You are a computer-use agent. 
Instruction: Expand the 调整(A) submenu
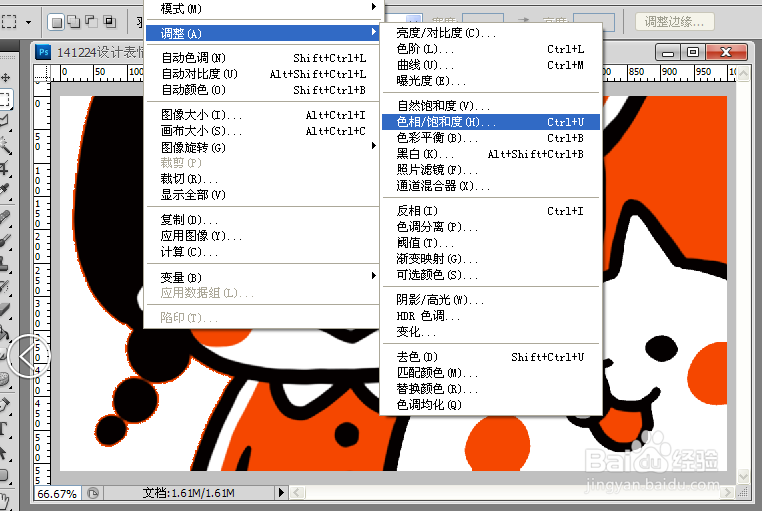(x=262, y=33)
